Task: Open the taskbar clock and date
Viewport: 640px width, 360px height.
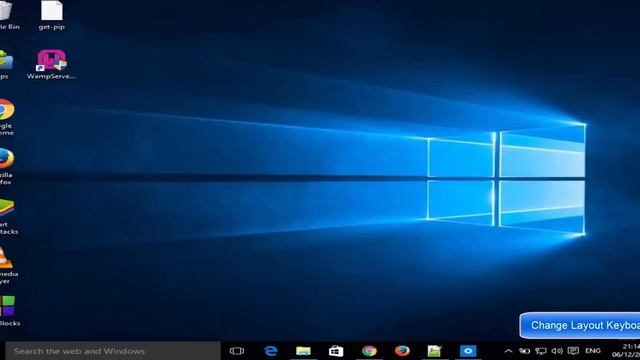Action: click(x=625, y=351)
